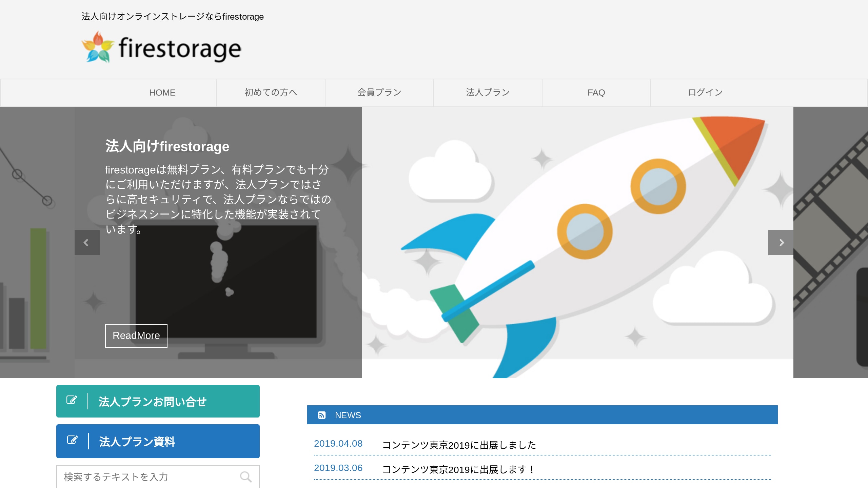This screenshot has width=868, height=488.
Task: Open the 初めての方へ menu item
Action: [x=271, y=93]
